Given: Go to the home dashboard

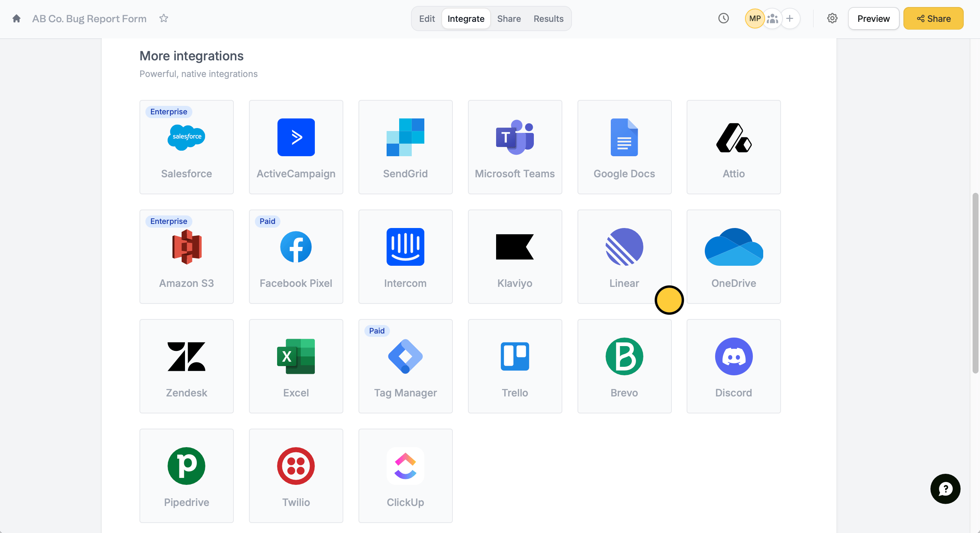Looking at the screenshot, I should pos(16,18).
